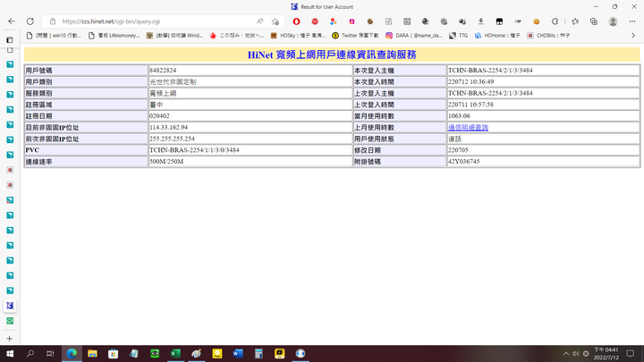This screenshot has height=362, width=644.
Task: Select the monthly usage 1063:06
Action: pyautogui.click(x=459, y=116)
